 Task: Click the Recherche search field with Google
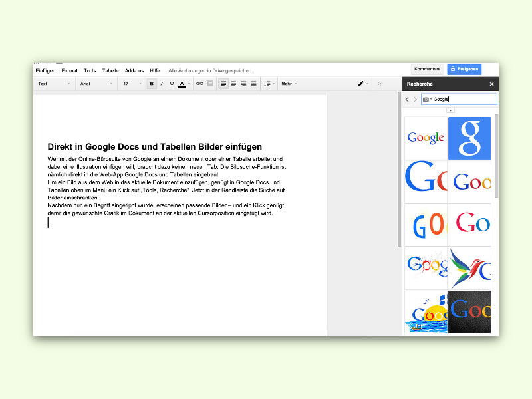[459, 99]
